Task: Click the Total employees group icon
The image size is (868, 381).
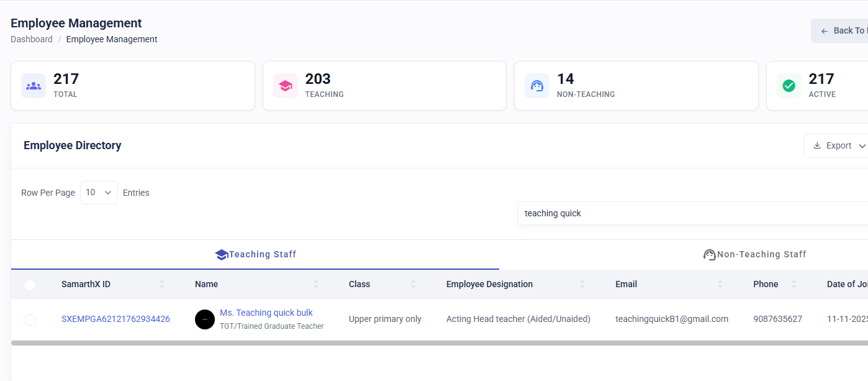Action: pos(34,86)
